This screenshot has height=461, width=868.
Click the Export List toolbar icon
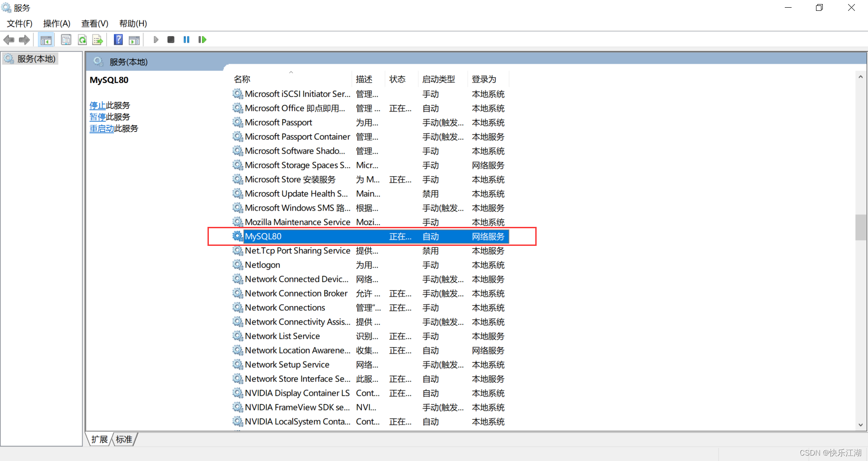98,40
